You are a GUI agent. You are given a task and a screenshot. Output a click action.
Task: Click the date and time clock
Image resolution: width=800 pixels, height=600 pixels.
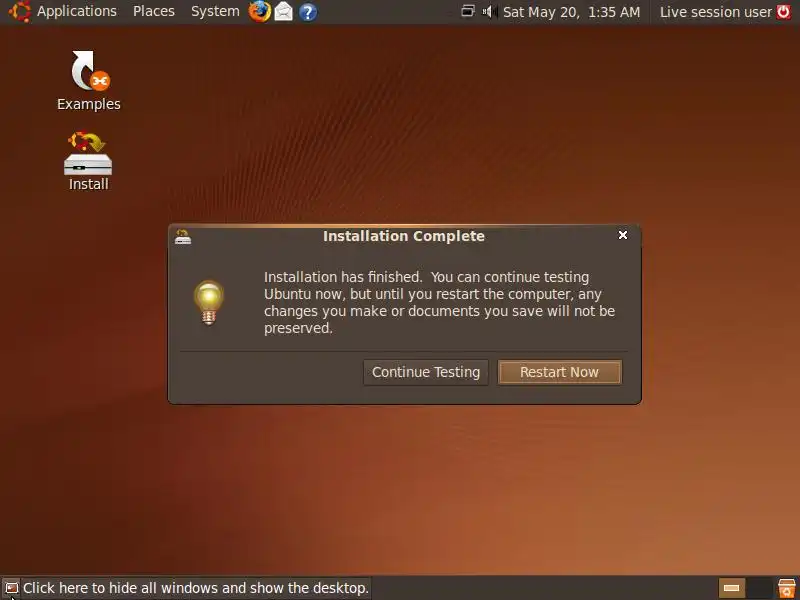click(571, 12)
